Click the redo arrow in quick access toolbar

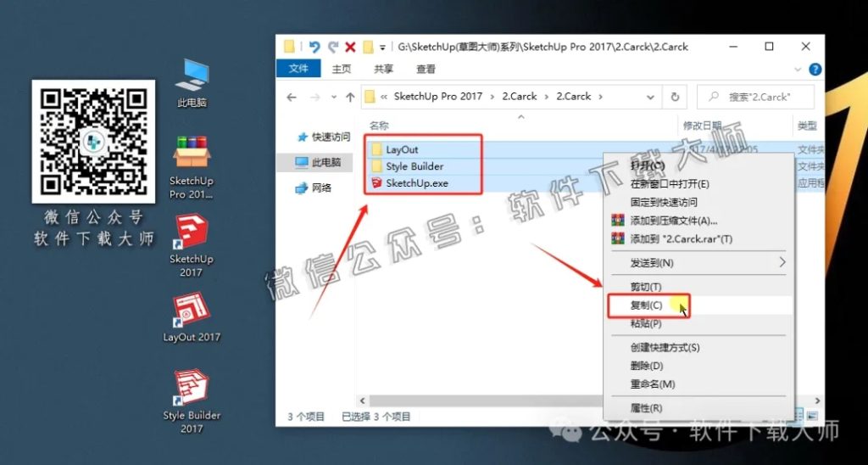(332, 48)
